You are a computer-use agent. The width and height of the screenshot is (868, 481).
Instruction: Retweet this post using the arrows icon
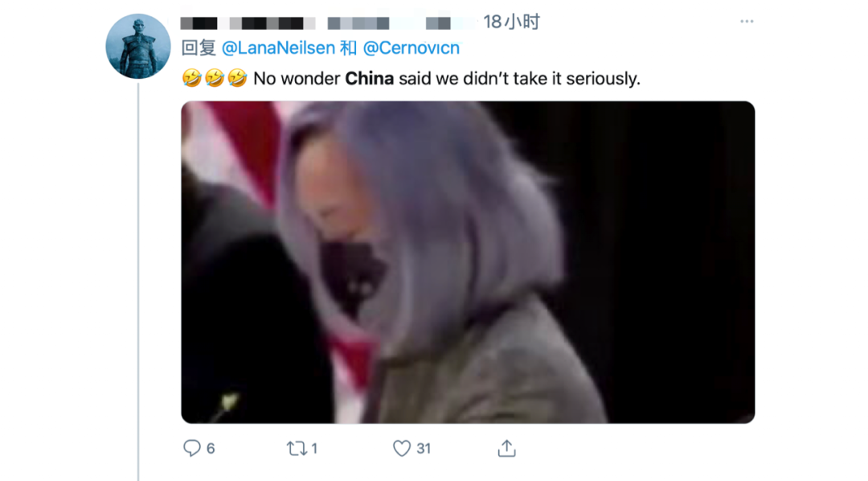(x=296, y=448)
